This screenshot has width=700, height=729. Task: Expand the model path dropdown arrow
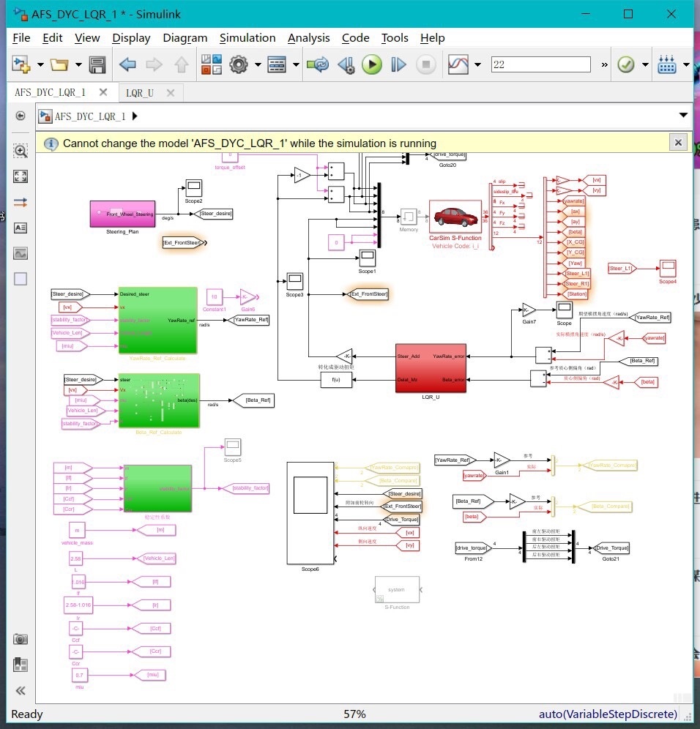683,115
